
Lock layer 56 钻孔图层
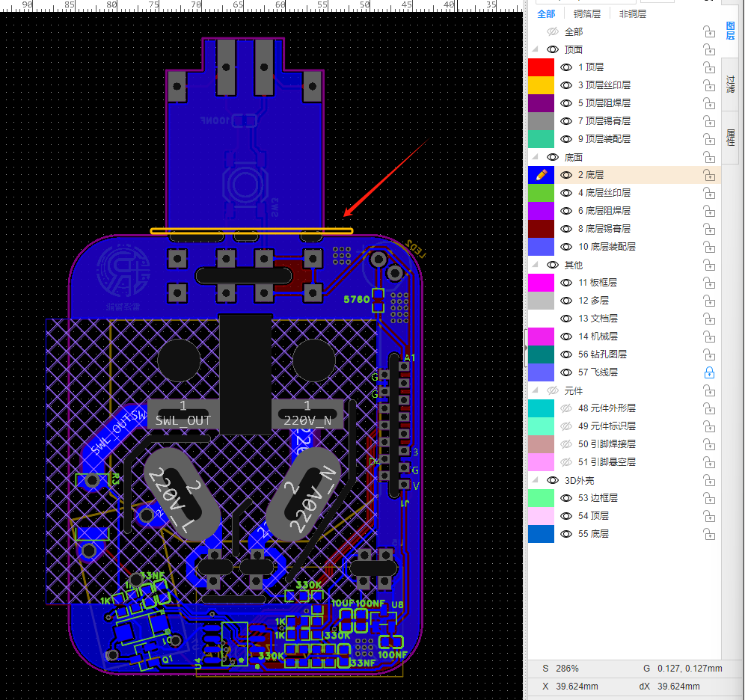(709, 355)
